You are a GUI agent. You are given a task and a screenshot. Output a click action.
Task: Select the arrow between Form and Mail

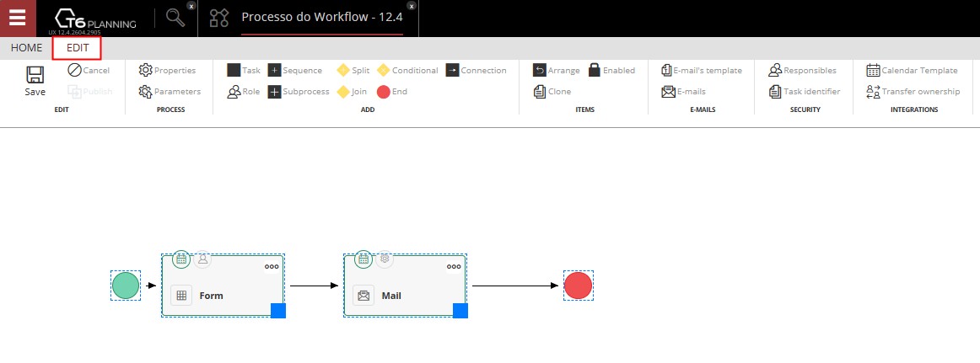pyautogui.click(x=314, y=286)
